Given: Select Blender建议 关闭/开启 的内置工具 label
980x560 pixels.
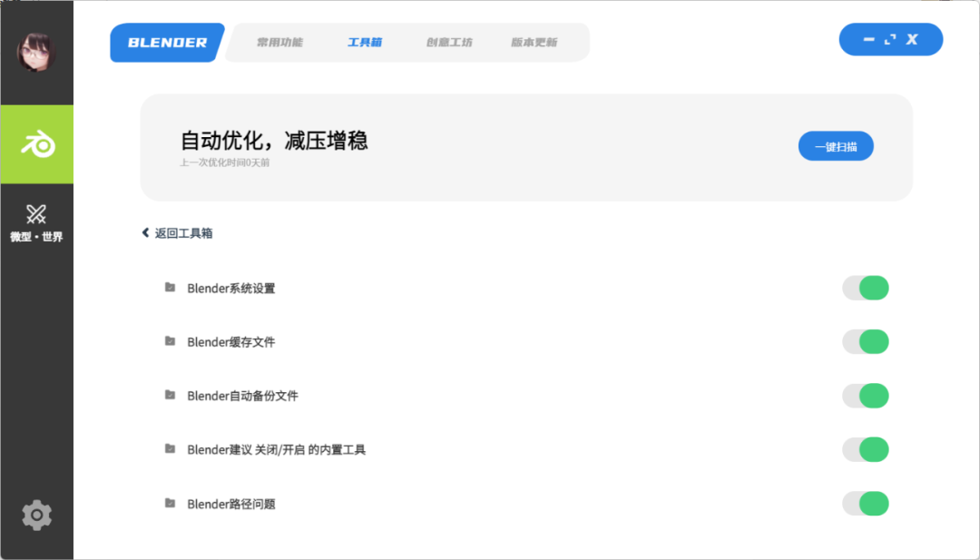Looking at the screenshot, I should pyautogui.click(x=276, y=449).
